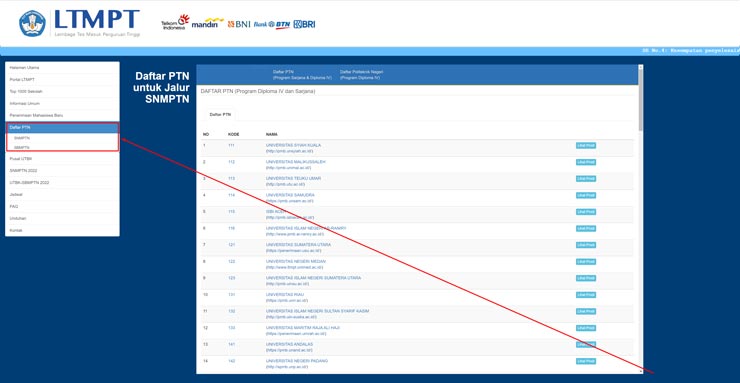Click Lihat Prodi for Universitas Syiah Kuala
This screenshot has width=740, height=383.
(x=586, y=145)
